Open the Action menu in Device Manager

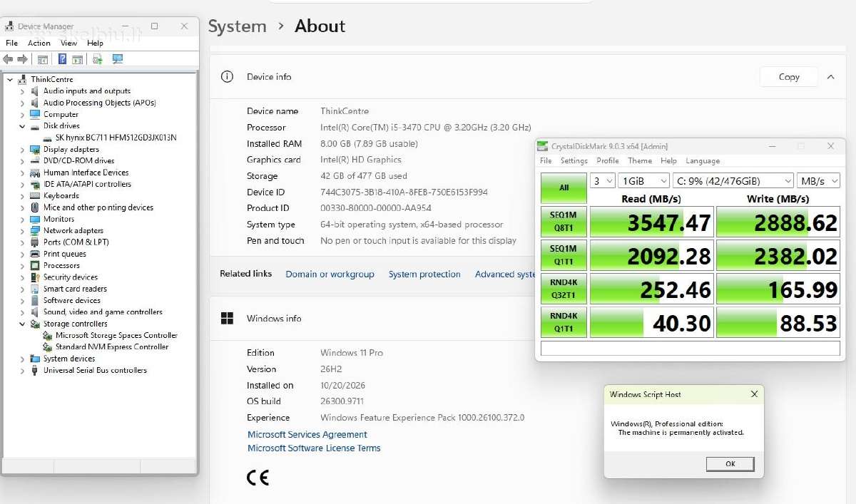(39, 43)
